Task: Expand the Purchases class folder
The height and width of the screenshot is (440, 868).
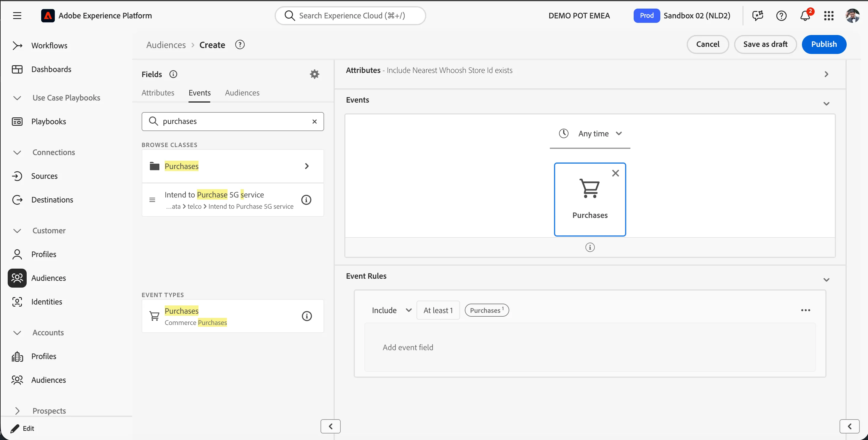Action: (233, 166)
